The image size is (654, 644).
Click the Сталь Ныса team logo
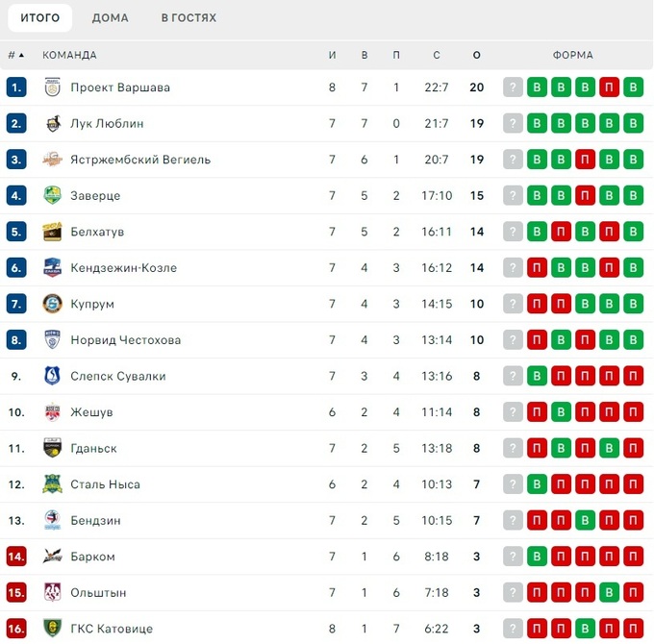coord(53,484)
